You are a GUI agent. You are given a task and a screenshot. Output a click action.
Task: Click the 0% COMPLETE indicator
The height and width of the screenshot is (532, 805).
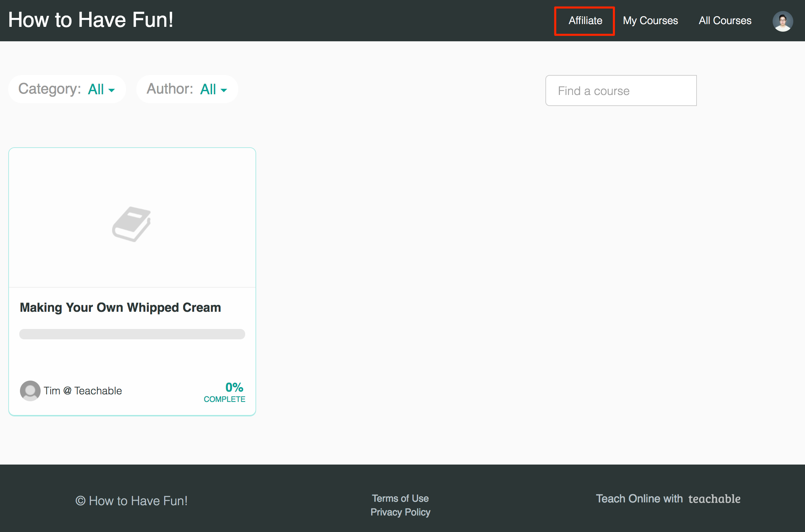pos(224,392)
